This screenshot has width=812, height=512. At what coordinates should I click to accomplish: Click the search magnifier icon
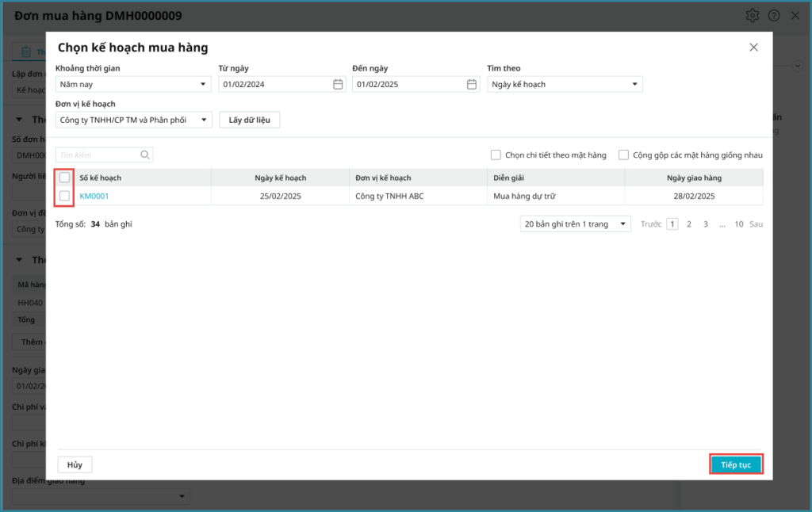click(145, 155)
